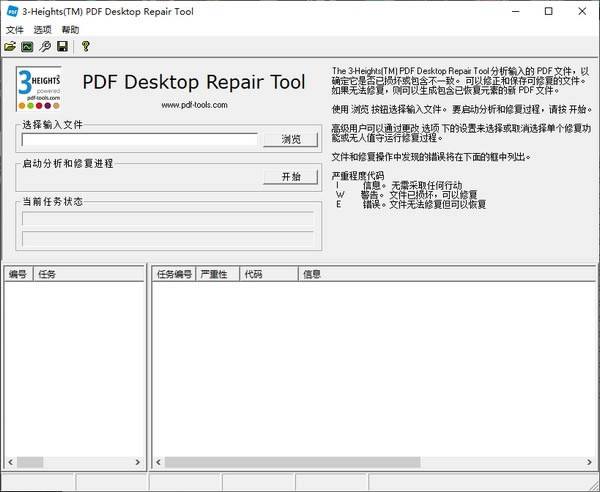Maximize the Repair Tool window
Image resolution: width=600 pixels, height=492 pixels.
click(x=549, y=11)
